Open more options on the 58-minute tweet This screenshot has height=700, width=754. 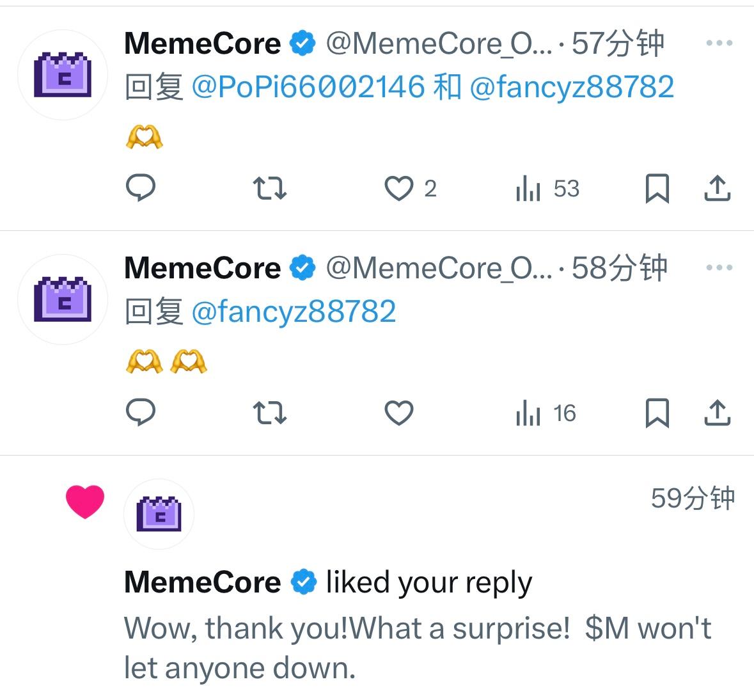pyautogui.click(x=719, y=267)
